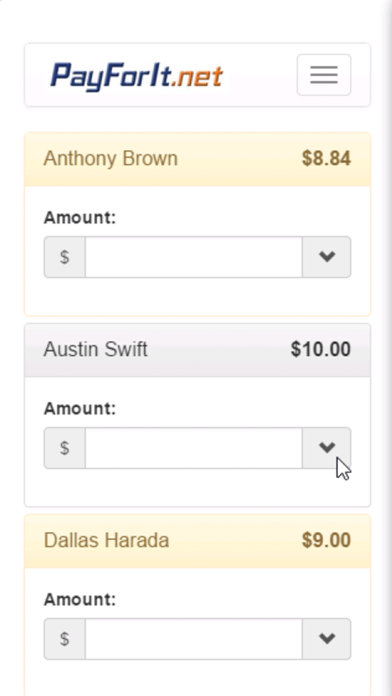
Task: Expand Austin Swift amount dropdown chevron
Action: [x=327, y=448]
